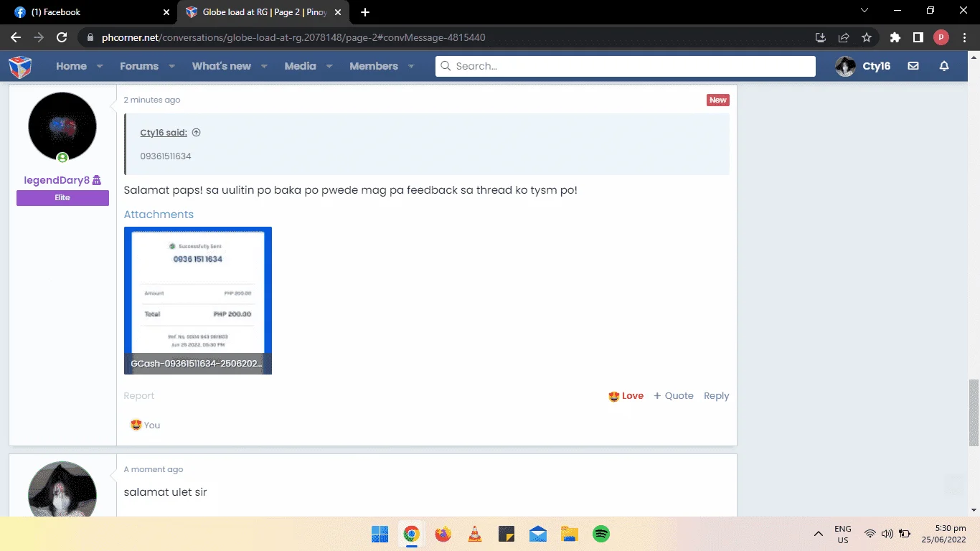Click the legendDary8 avatar image
The image size is (980, 551).
(62, 126)
